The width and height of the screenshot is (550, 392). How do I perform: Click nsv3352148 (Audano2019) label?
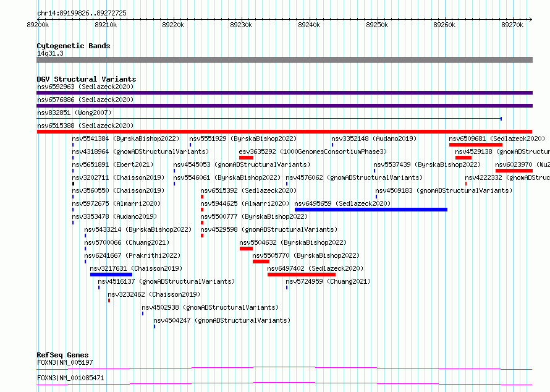click(x=374, y=138)
